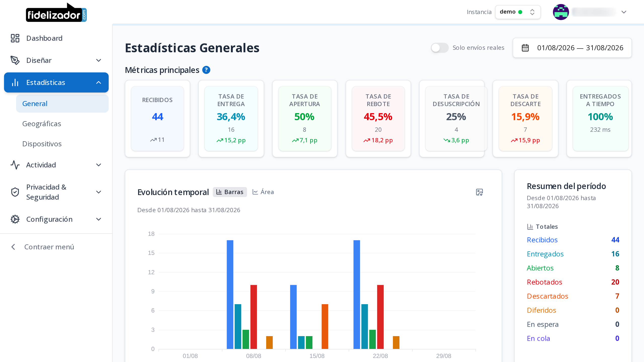Select the Recibidos metric card
Screen dimensions: 644x362
tap(157, 119)
